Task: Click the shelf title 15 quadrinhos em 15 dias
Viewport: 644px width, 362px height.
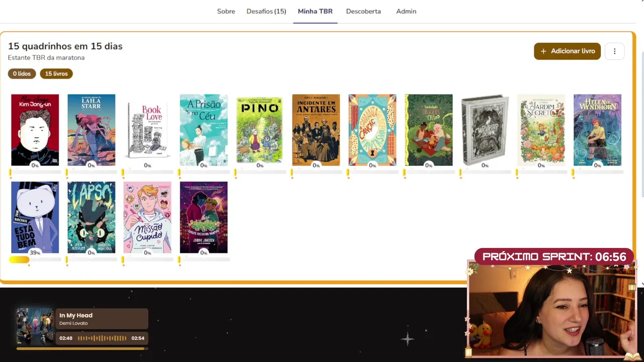Action: (65, 46)
